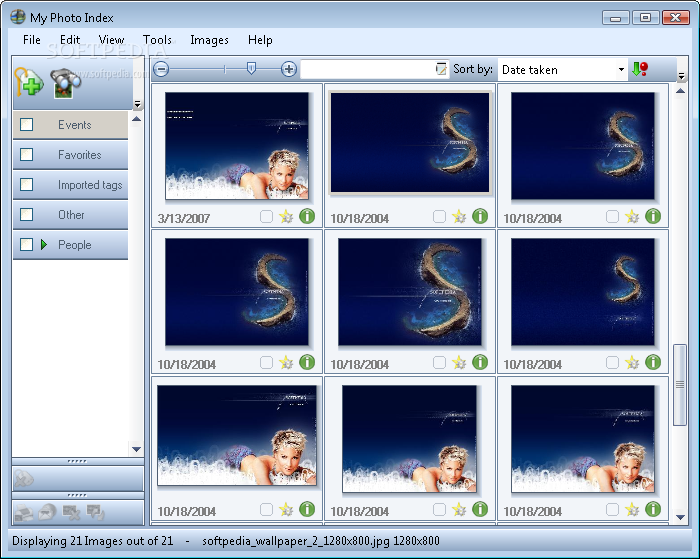Click inside the search text field
The image size is (700, 559).
pyautogui.click(x=367, y=69)
